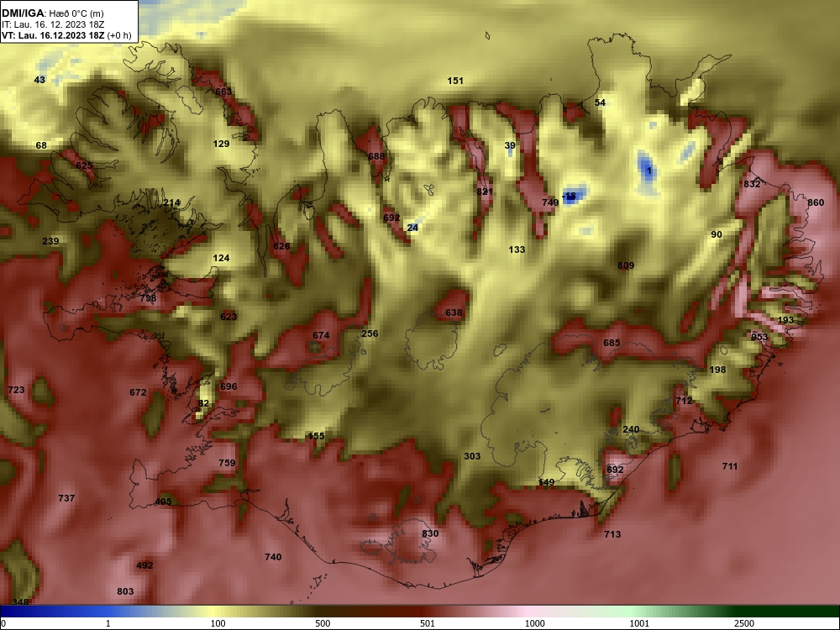The height and width of the screenshot is (630, 840).
Task: Click the 303 value on the map
Action: tap(472, 456)
